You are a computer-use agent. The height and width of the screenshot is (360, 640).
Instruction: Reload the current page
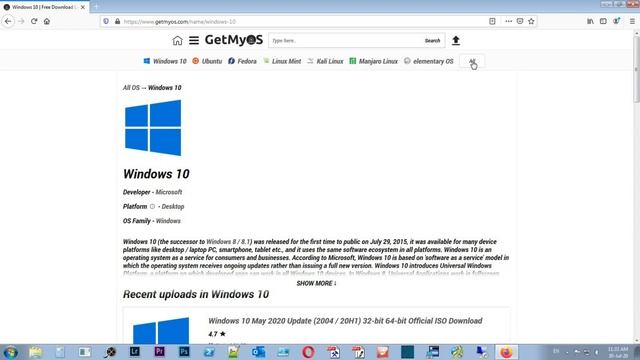(34, 21)
